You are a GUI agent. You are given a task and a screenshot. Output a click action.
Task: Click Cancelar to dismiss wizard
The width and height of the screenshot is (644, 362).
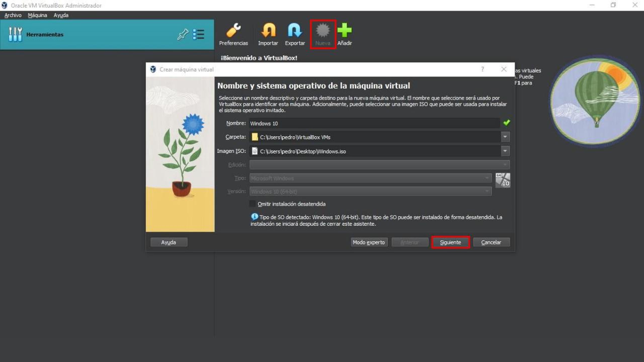pos(491,242)
